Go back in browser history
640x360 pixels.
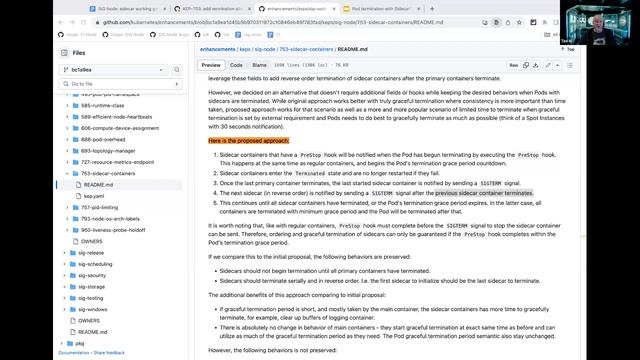tap(61, 22)
